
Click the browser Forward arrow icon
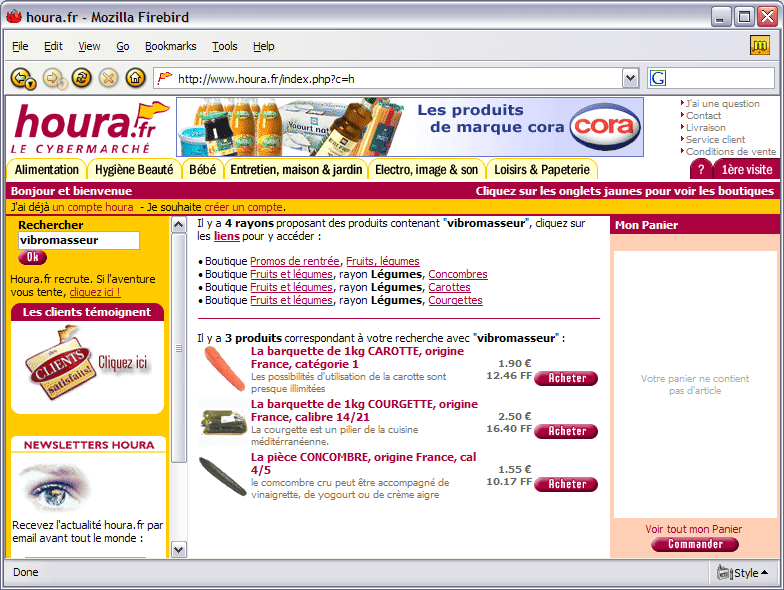(54, 78)
